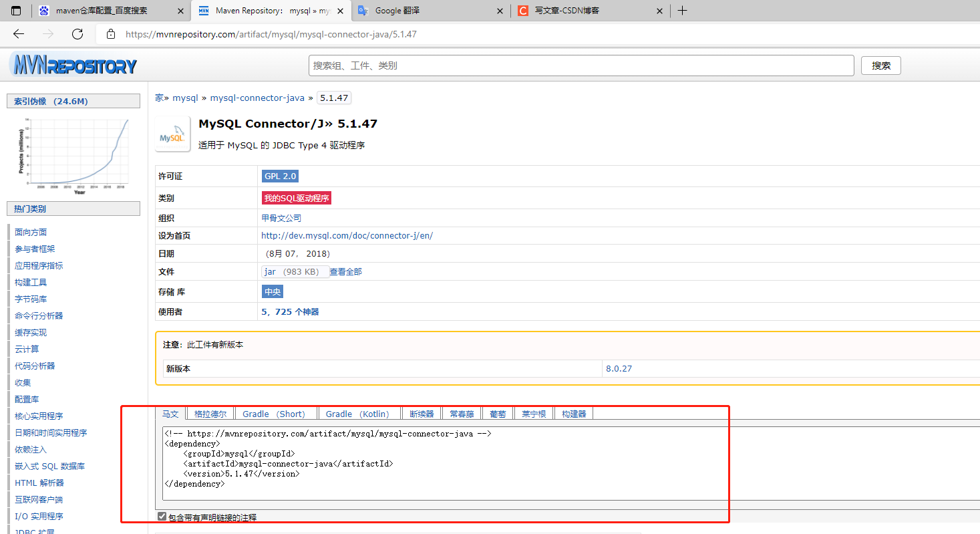Select the 构建器 tab
The width and height of the screenshot is (980, 534).
pos(574,414)
